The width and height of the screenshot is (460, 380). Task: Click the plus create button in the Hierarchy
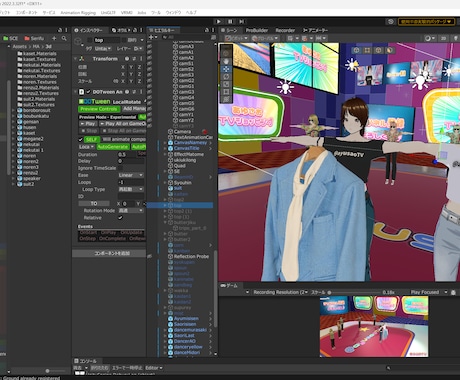pos(152,37)
